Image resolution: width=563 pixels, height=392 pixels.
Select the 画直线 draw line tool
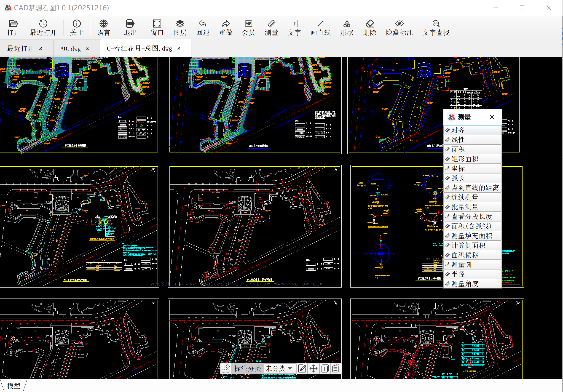point(320,27)
